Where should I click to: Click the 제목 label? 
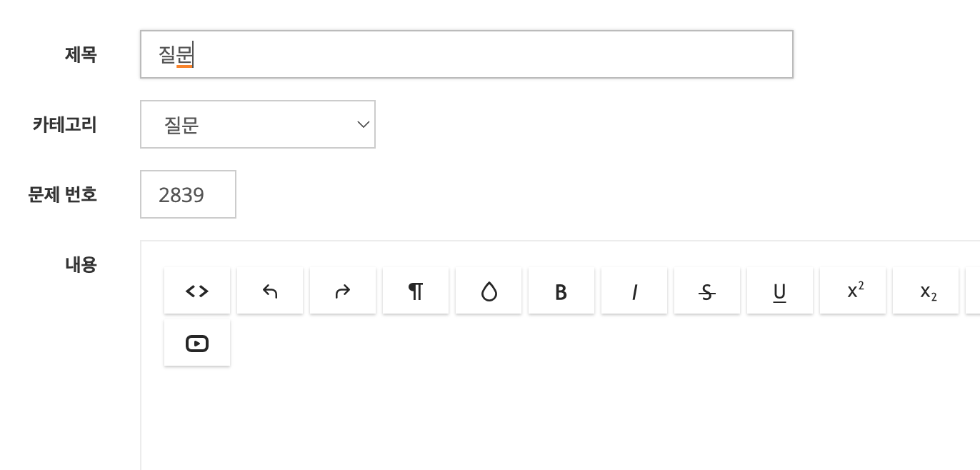click(x=81, y=54)
